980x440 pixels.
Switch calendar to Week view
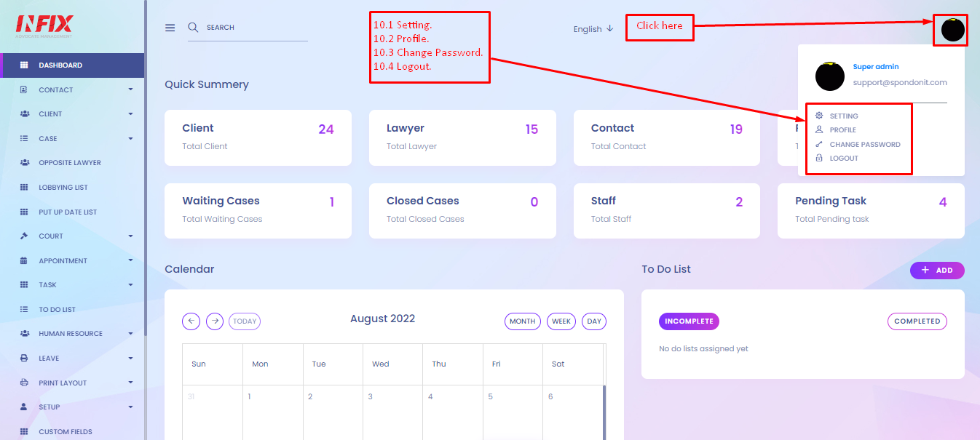(561, 321)
